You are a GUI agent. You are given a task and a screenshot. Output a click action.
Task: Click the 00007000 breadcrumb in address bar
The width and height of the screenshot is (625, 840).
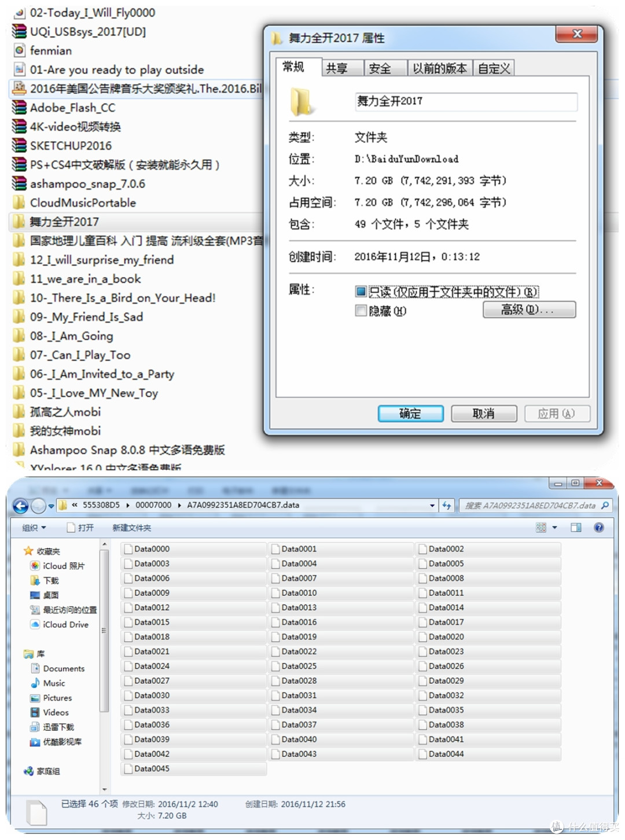point(153,505)
